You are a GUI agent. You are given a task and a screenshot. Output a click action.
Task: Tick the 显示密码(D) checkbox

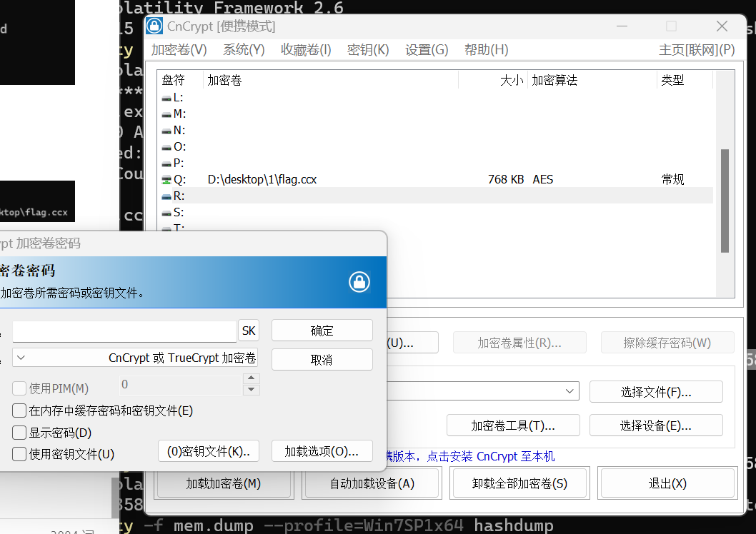click(x=19, y=433)
